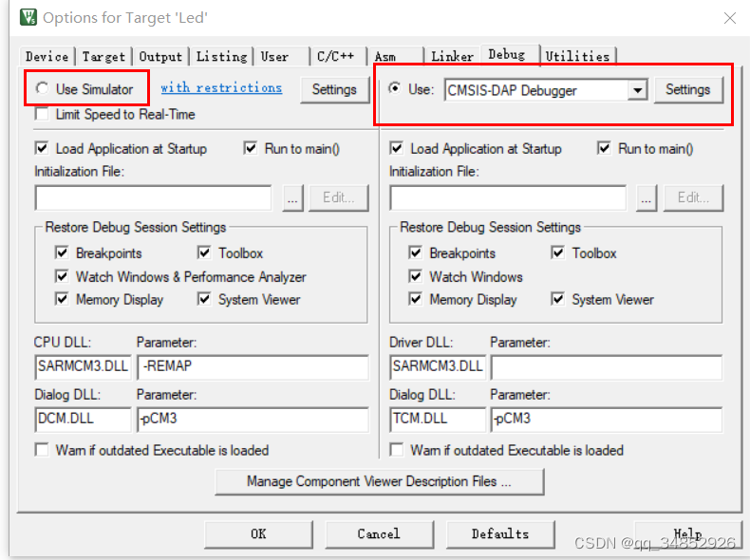
Task: Open simulator Settings button
Action: click(334, 89)
